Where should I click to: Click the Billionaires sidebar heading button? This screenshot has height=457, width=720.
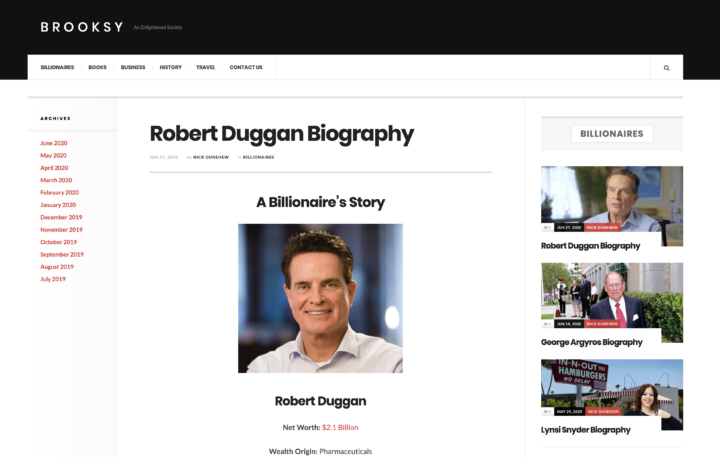click(612, 134)
